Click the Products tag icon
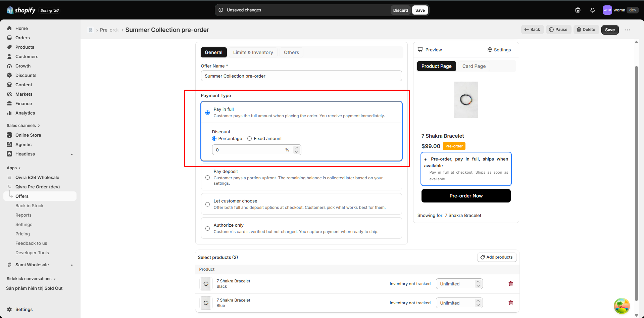The width and height of the screenshot is (644, 318). pos(9,47)
